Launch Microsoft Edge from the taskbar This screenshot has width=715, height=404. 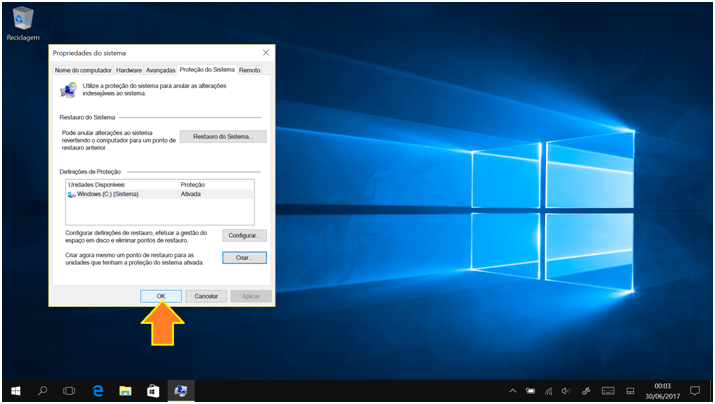(x=98, y=390)
